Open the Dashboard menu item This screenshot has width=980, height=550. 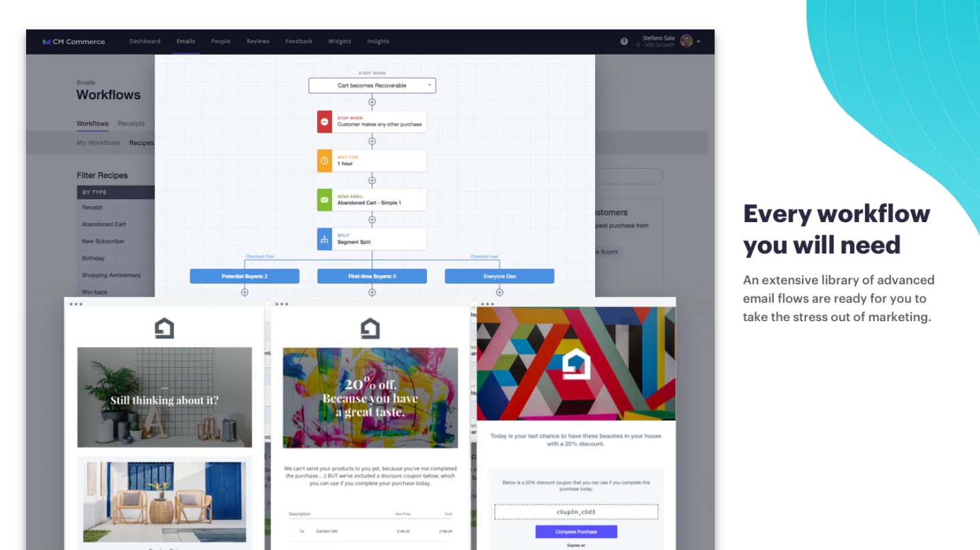click(145, 41)
